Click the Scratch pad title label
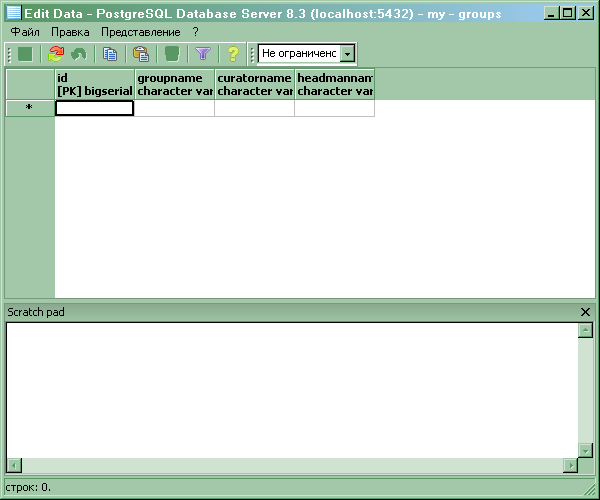The height and width of the screenshot is (500, 600). pos(36,312)
